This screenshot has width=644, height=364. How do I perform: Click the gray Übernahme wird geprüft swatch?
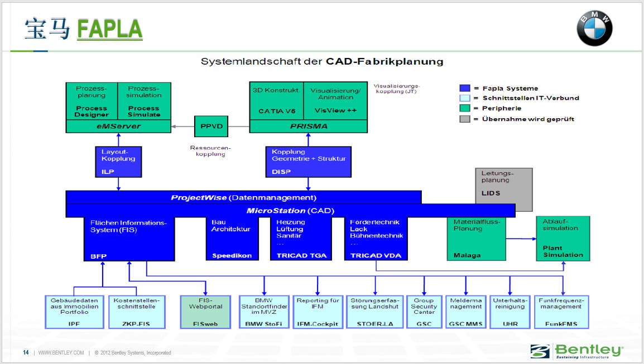click(464, 119)
